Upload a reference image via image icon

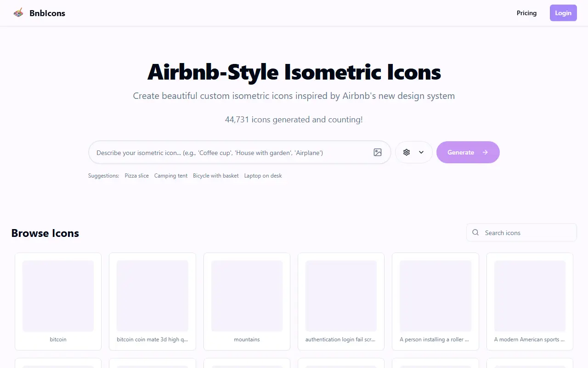point(378,152)
